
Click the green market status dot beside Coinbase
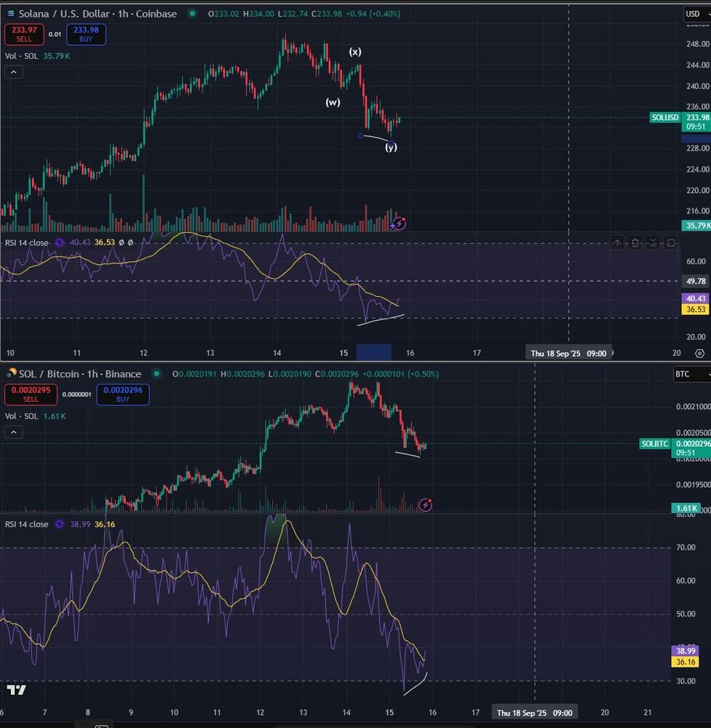(x=192, y=14)
